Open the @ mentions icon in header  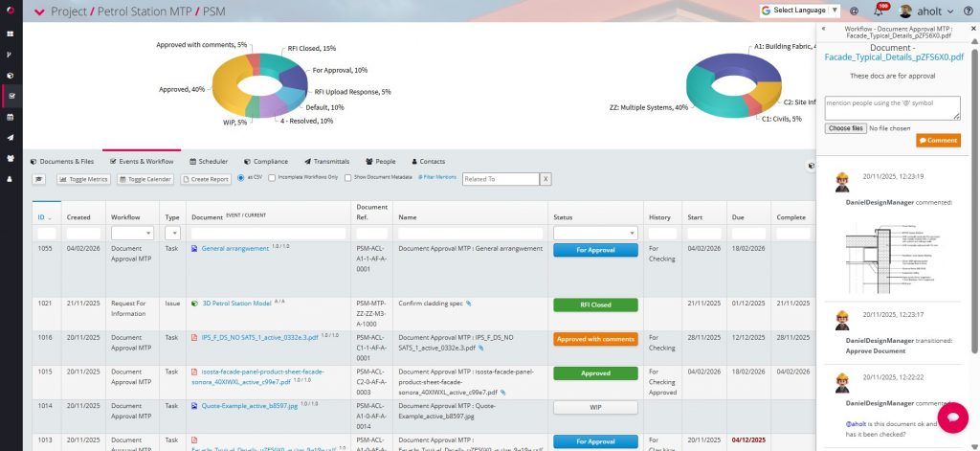[854, 11]
